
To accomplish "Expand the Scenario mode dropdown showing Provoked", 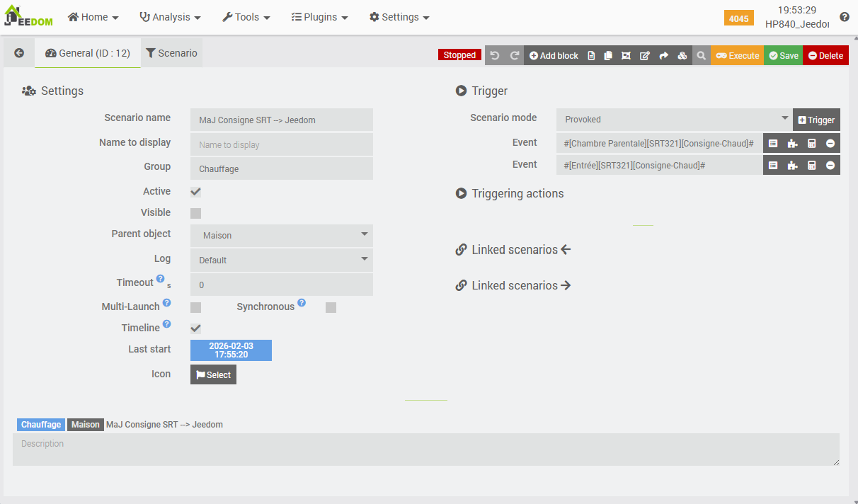I will pyautogui.click(x=673, y=120).
